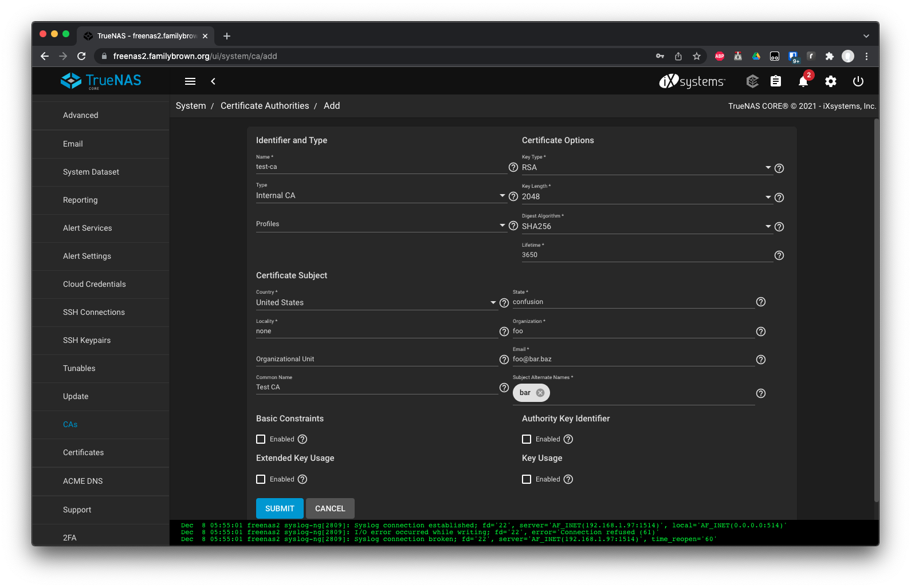Open the task manager clipboard icon
This screenshot has height=588, width=911.
[x=776, y=81]
